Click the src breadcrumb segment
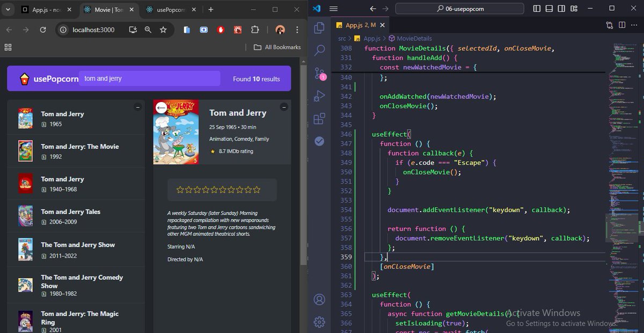644x333 pixels. [x=342, y=39]
